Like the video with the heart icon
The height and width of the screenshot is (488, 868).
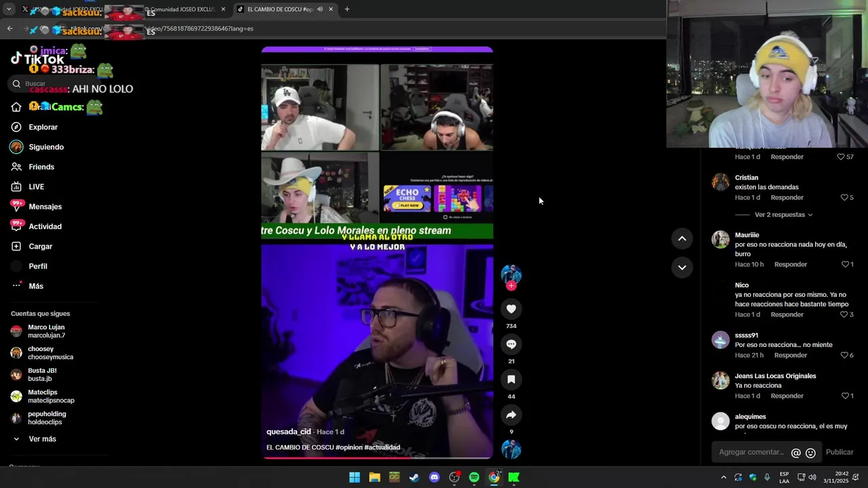point(511,309)
